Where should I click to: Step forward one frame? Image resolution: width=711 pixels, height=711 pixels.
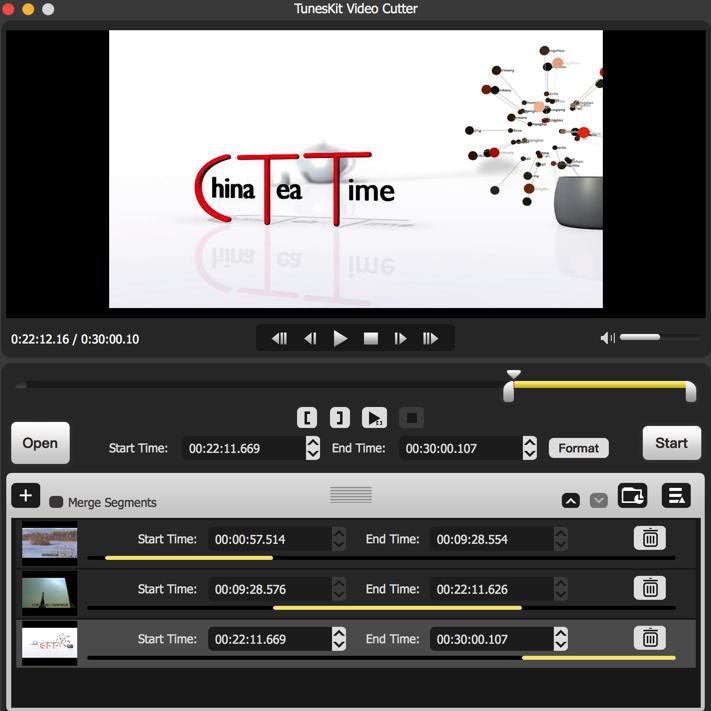[x=400, y=338]
